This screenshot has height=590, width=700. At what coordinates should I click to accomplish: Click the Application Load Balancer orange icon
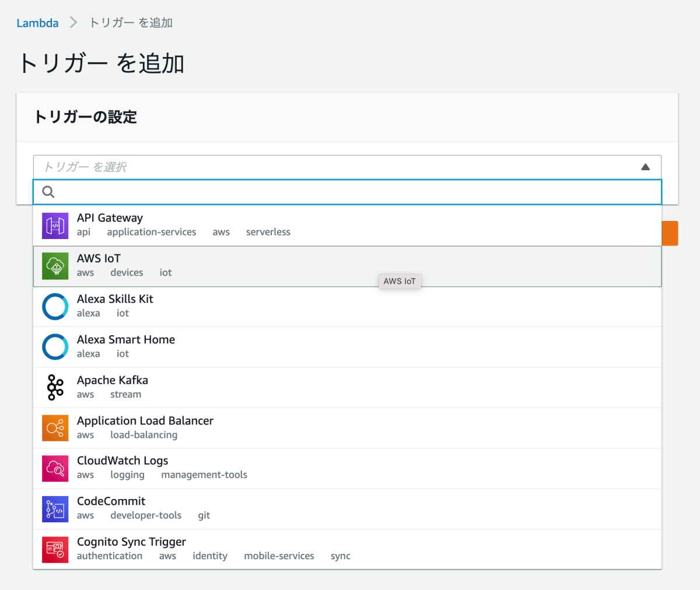[x=55, y=429]
